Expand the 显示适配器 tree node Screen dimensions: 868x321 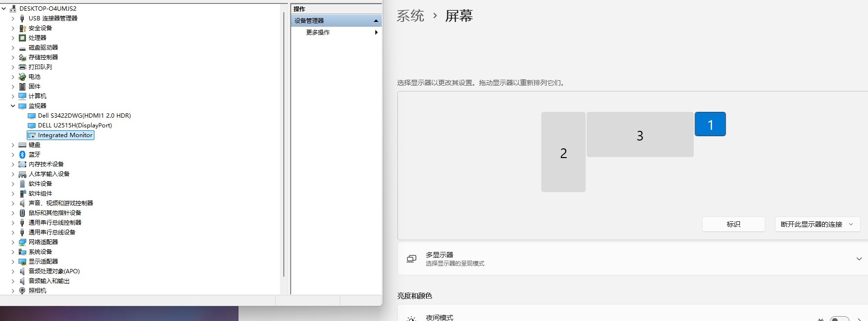click(x=13, y=261)
